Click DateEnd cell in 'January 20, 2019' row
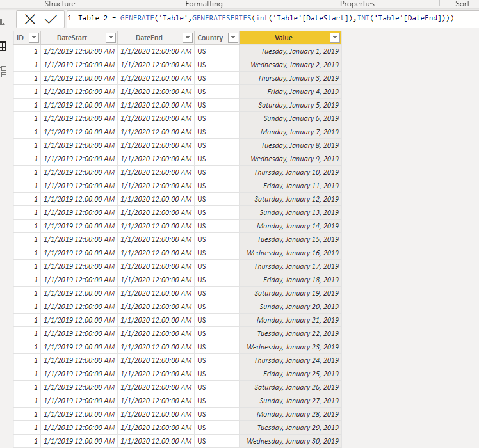The image size is (479, 448). tap(156, 307)
